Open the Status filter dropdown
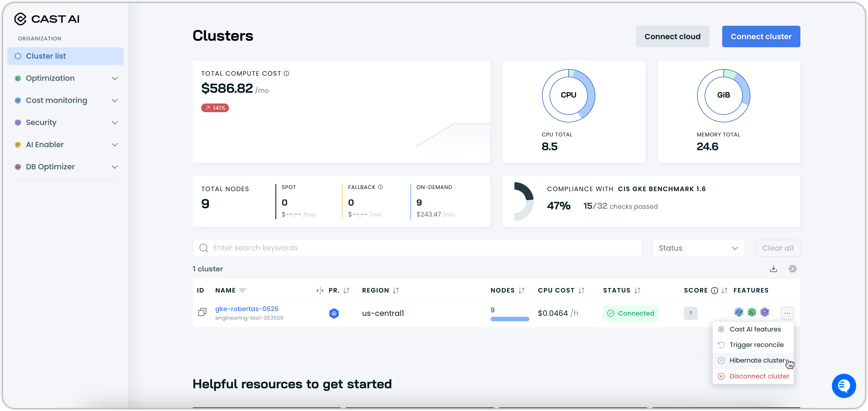 click(x=699, y=248)
